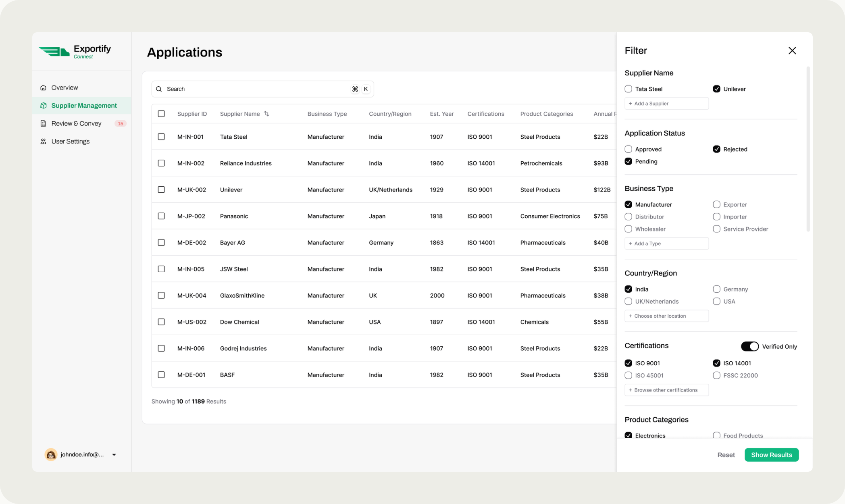Sort by Supplier ID column header
The width and height of the screenshot is (845, 504).
[x=192, y=114]
